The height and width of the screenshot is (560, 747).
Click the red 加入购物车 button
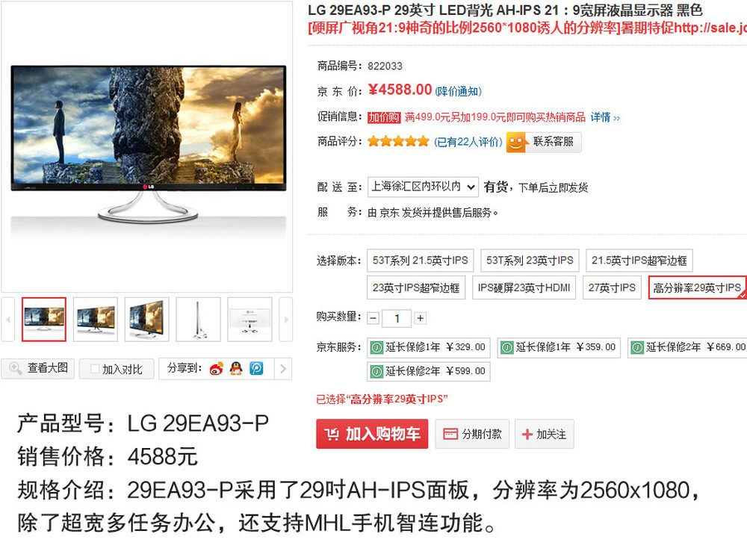pos(372,434)
